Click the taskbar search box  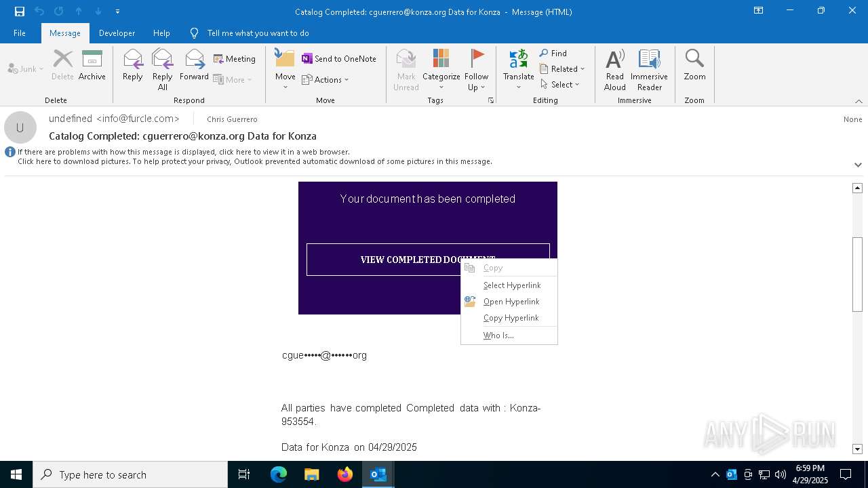(x=130, y=474)
